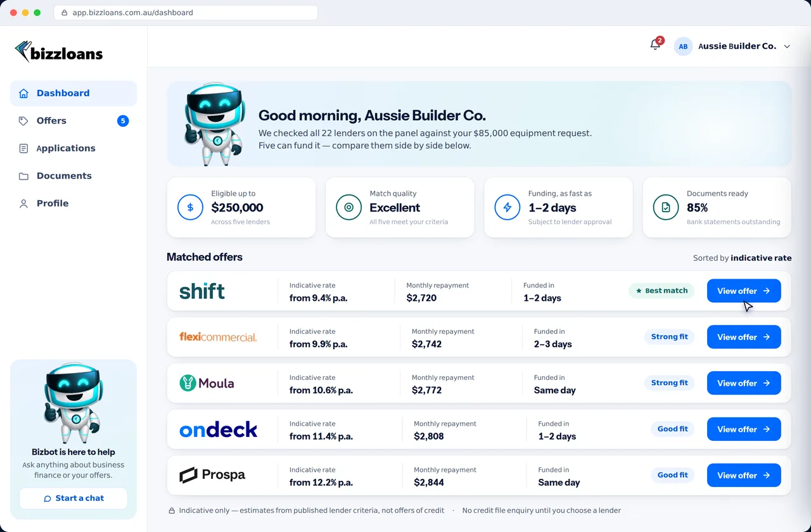
Task: Click 'Bank statements outstanding' text
Action: (734, 222)
